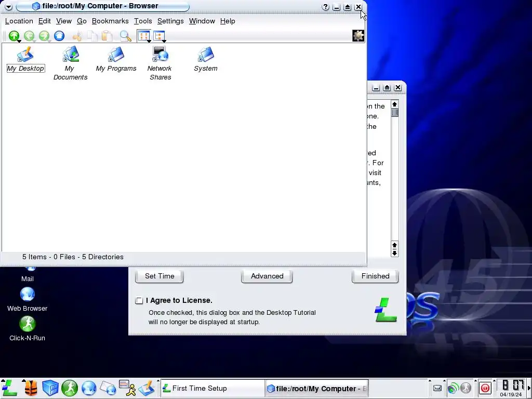This screenshot has height=399, width=532.
Task: Click the status bar text '5 Items - 0 Files - 5 Directories'
Action: (x=73, y=257)
